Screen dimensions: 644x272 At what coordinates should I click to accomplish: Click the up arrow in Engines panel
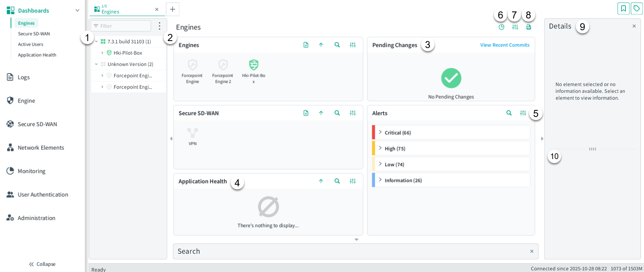click(321, 45)
